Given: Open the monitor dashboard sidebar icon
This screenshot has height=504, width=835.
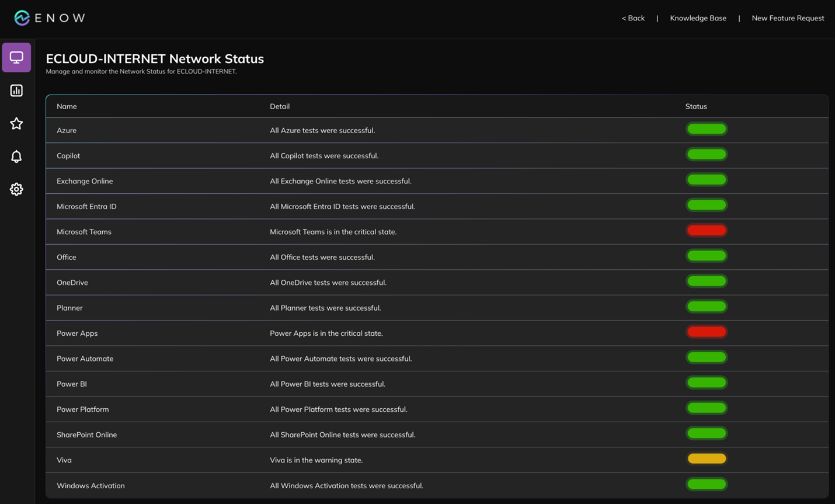Looking at the screenshot, I should coord(16,57).
